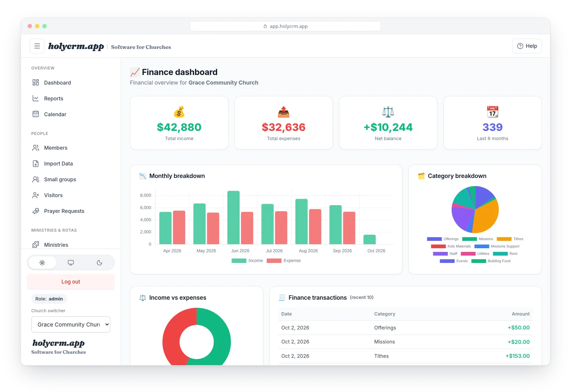Switch to dark theme mode

[99, 263]
